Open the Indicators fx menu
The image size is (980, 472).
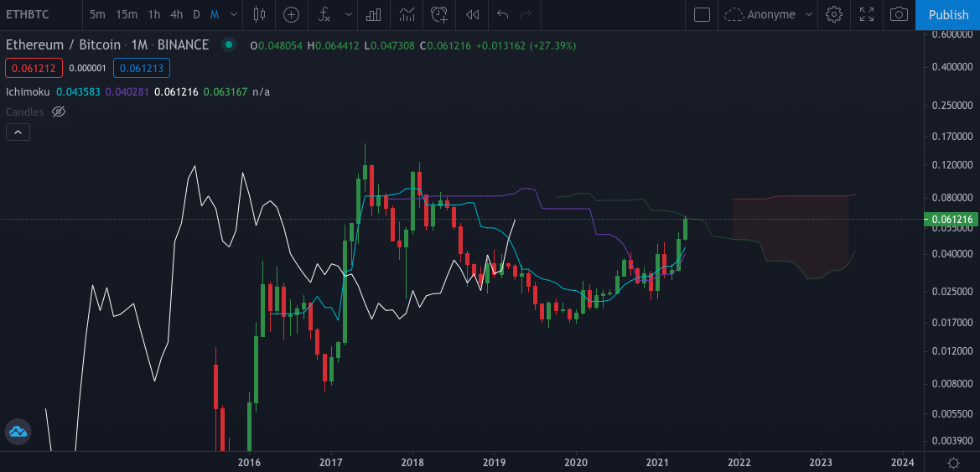[324, 14]
